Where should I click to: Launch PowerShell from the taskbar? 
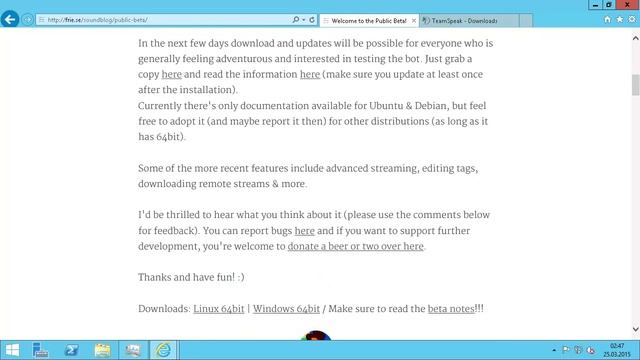pos(71,350)
